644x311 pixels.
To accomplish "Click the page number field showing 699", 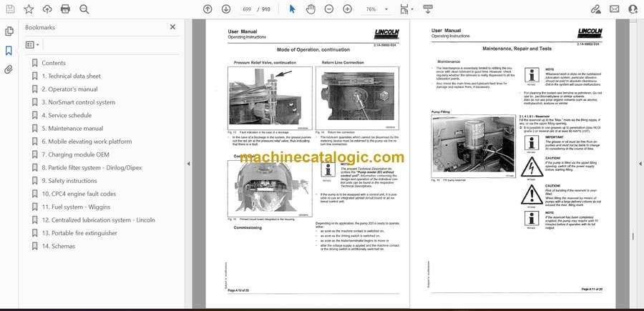I will click(x=247, y=9).
